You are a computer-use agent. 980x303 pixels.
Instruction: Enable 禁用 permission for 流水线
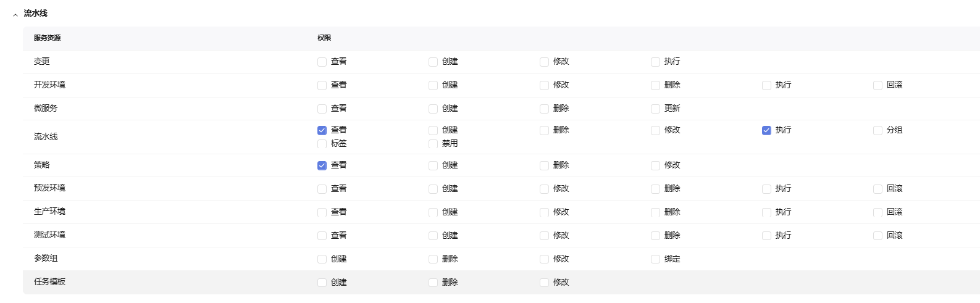433,144
